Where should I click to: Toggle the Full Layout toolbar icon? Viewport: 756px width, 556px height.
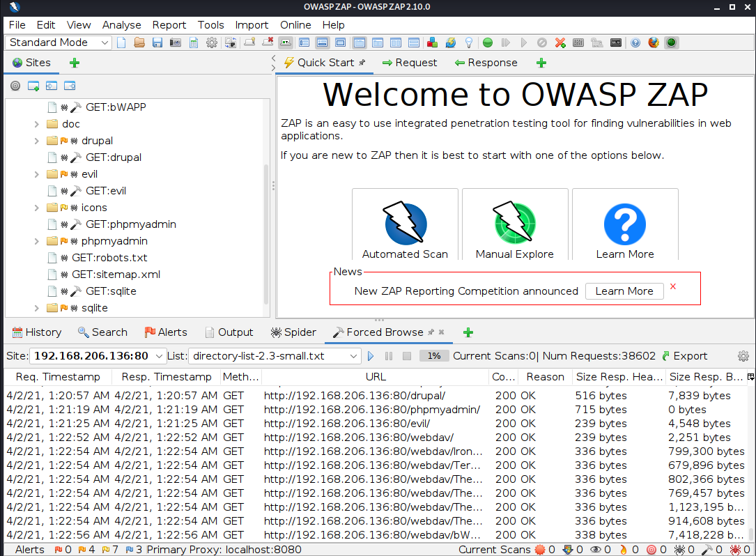(341, 43)
